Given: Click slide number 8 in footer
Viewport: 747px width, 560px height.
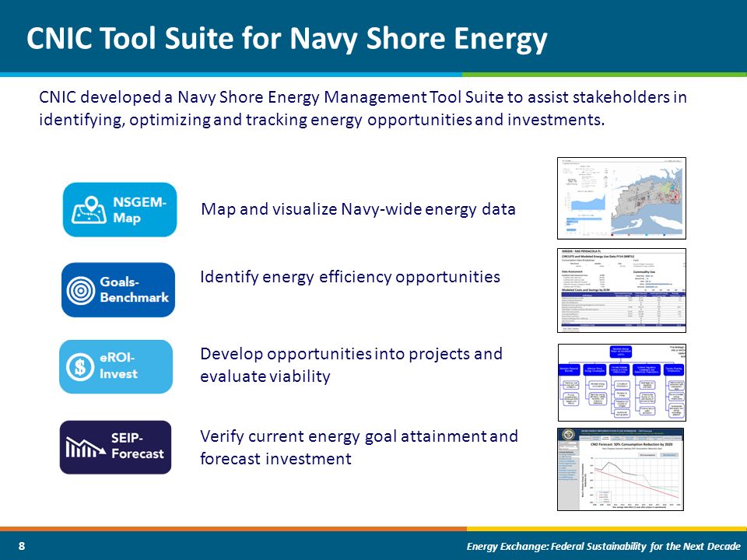Looking at the screenshot, I should click(x=22, y=546).
